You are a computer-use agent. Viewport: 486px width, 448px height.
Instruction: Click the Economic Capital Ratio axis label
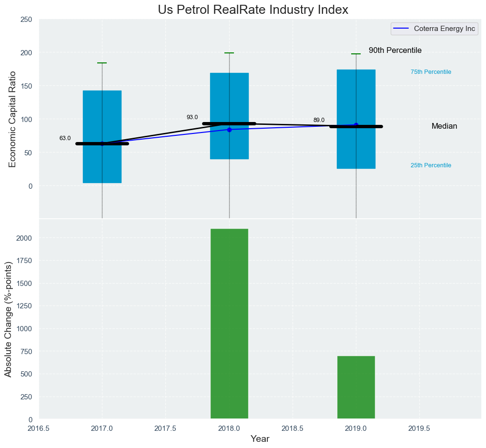tap(13, 119)
